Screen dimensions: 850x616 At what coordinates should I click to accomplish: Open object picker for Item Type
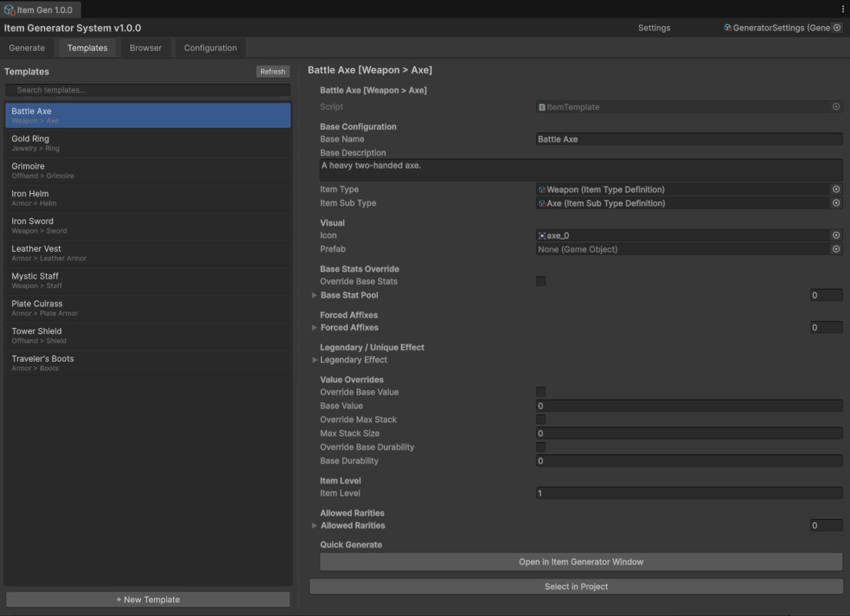coord(836,189)
